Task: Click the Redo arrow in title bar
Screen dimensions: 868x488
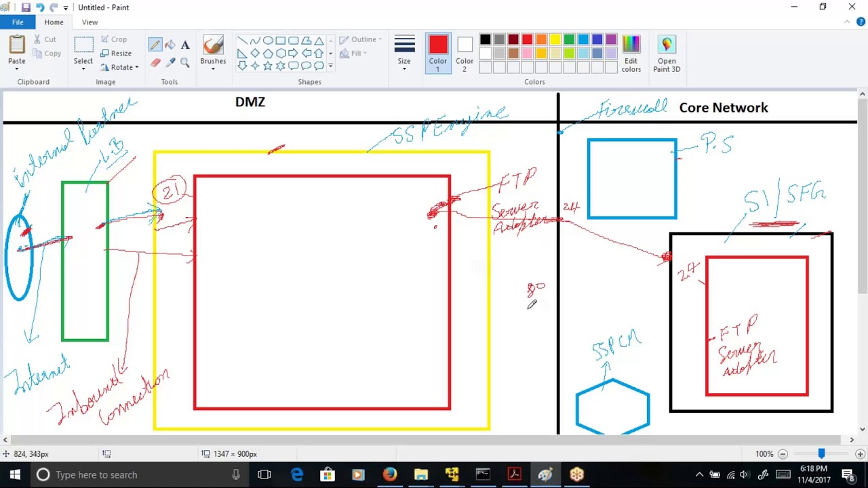Action: click(54, 7)
